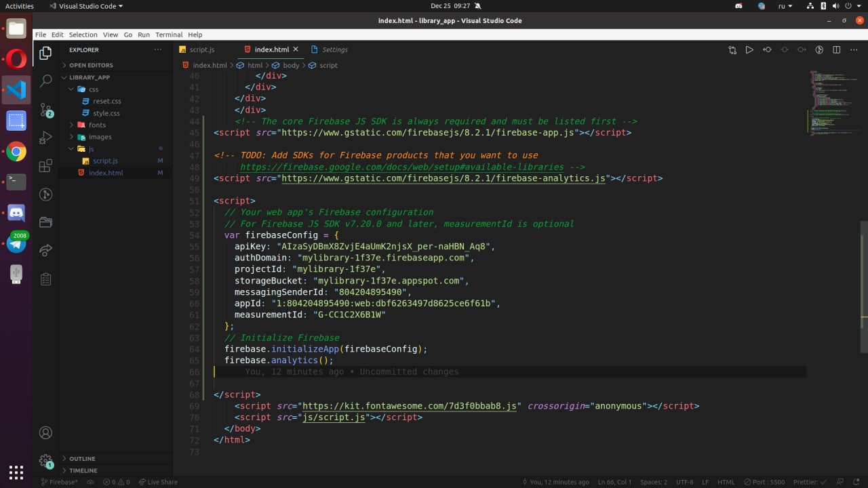Open reset.css in explorer

[115, 101]
